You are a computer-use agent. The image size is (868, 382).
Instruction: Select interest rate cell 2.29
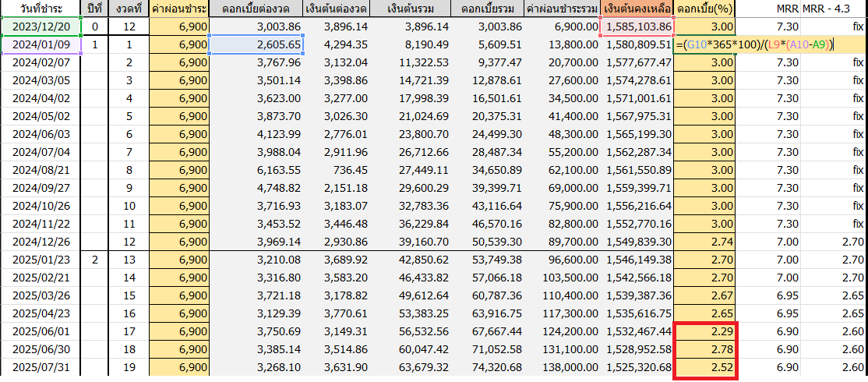click(x=704, y=331)
